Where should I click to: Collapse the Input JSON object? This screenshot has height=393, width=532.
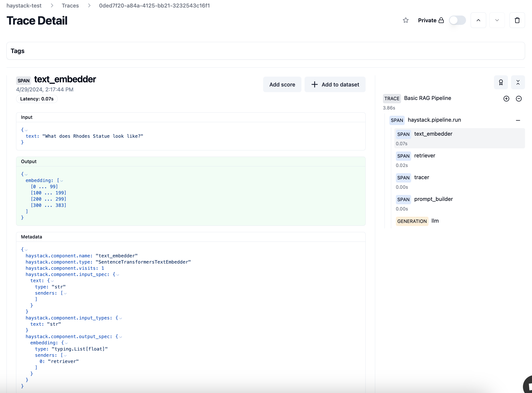pyautogui.click(x=26, y=130)
